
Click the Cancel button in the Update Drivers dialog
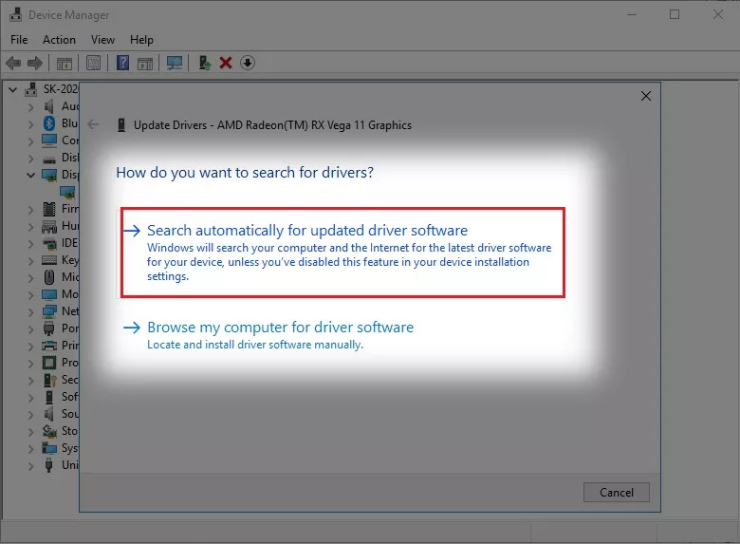coord(616,492)
